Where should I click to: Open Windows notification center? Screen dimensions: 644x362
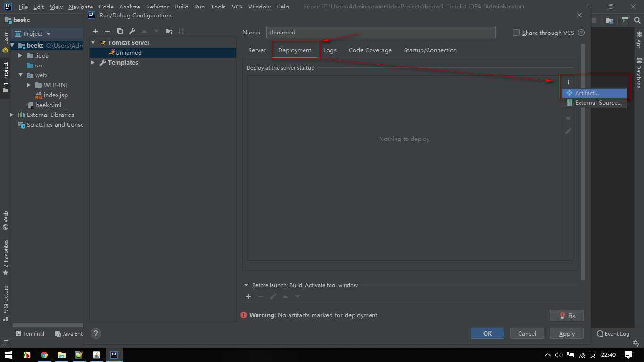[628, 355]
